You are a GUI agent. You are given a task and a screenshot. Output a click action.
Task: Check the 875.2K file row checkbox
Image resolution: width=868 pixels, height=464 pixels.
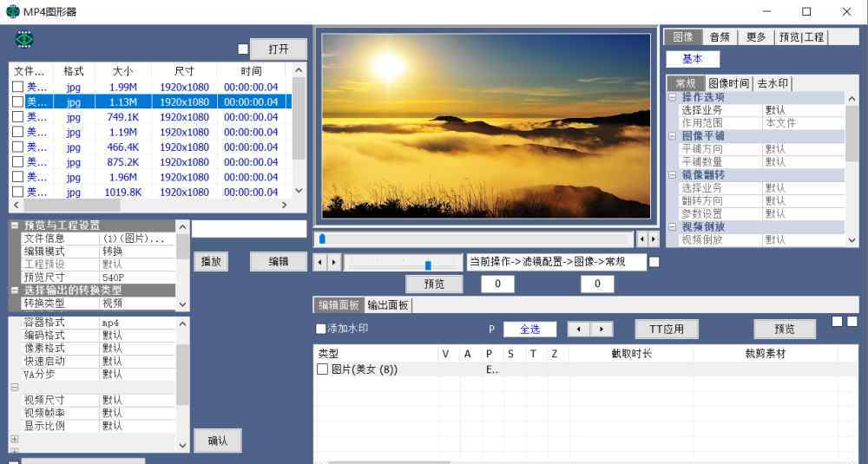coord(17,161)
